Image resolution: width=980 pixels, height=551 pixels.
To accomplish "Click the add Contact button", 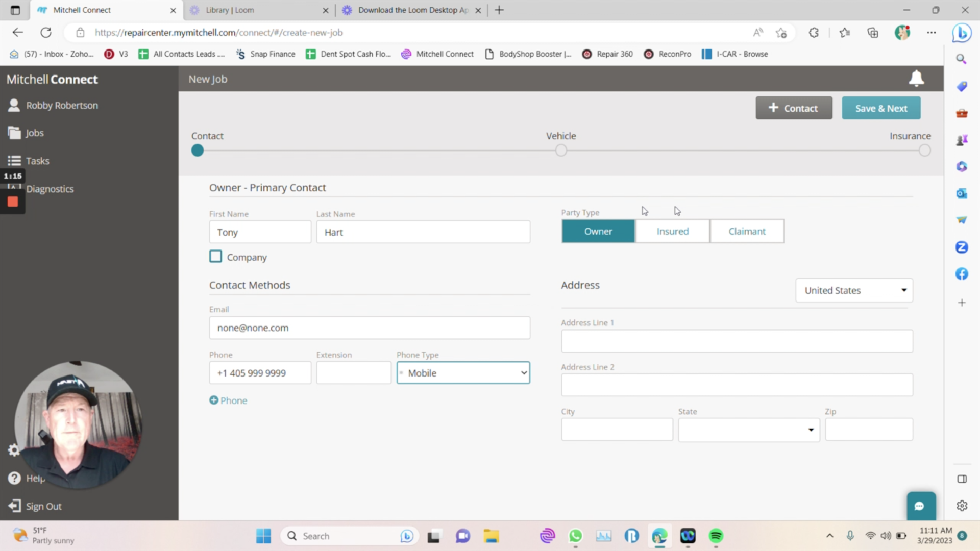I will 794,108.
